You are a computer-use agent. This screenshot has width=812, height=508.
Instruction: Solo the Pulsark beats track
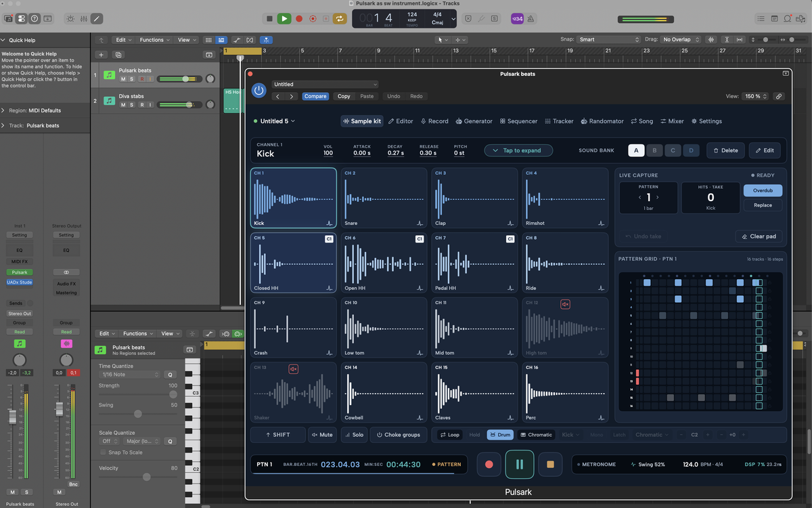[x=131, y=79]
